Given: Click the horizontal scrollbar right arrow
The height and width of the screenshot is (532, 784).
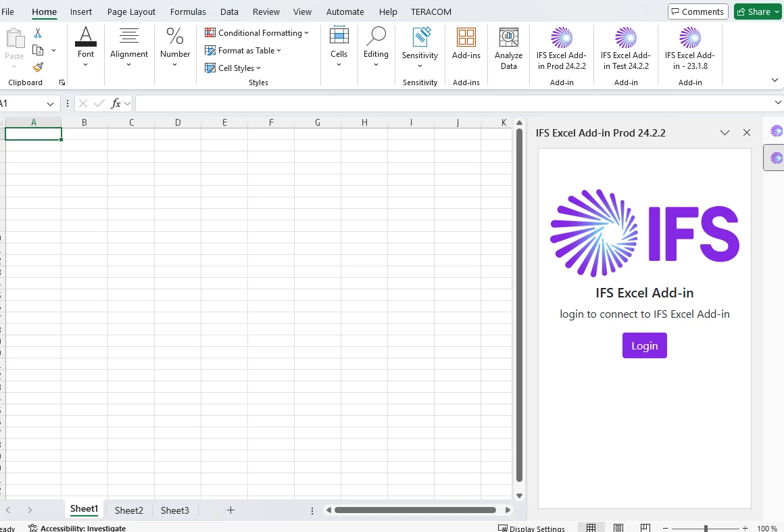Looking at the screenshot, I should tap(508, 510).
